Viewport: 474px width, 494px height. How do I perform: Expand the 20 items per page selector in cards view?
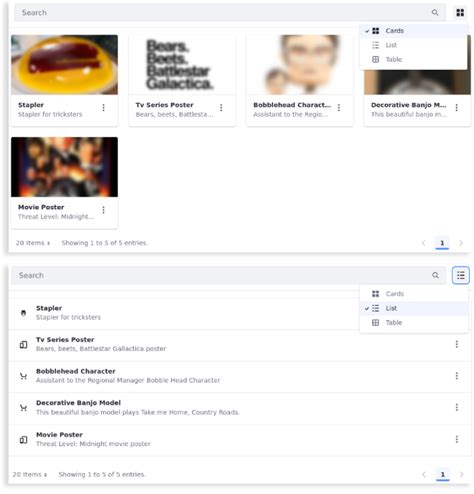33,243
